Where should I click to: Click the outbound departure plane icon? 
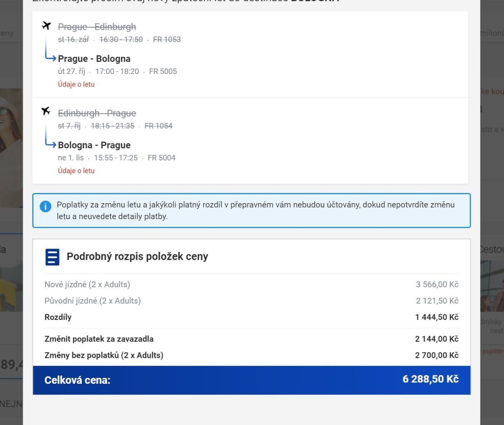pos(46,26)
